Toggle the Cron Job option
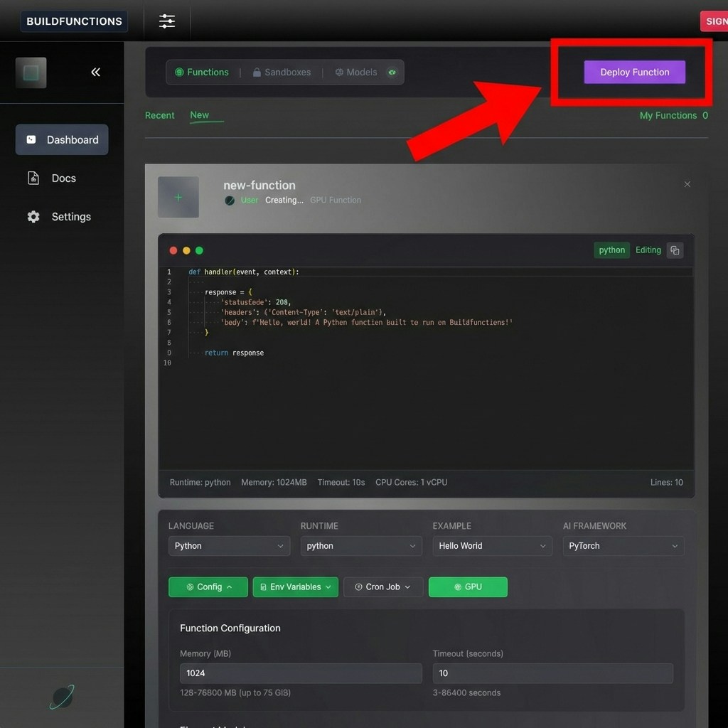 click(382, 587)
